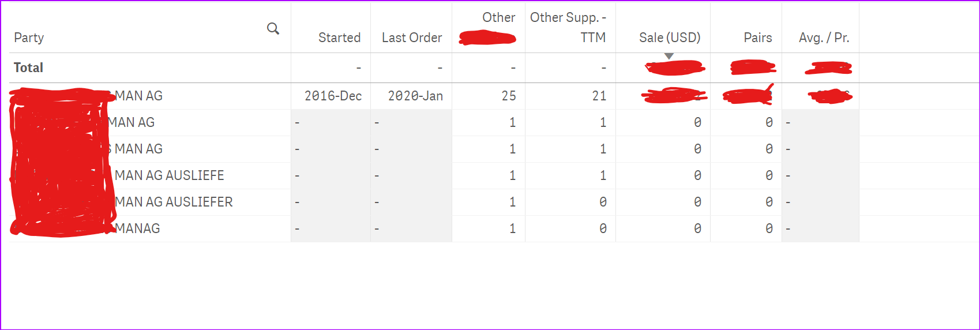This screenshot has height=330, width=980.
Task: Click Sale value 0 in MANAG row
Action: click(x=697, y=228)
